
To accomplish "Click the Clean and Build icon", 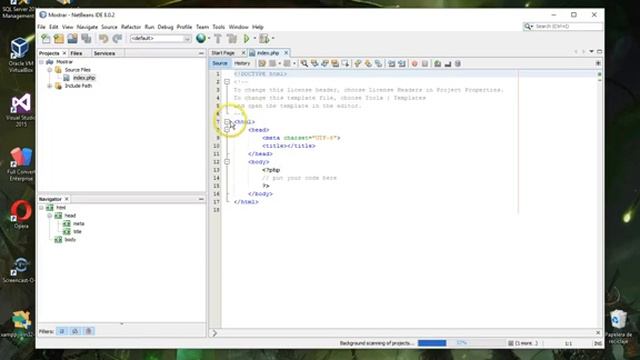I will click(x=232, y=39).
